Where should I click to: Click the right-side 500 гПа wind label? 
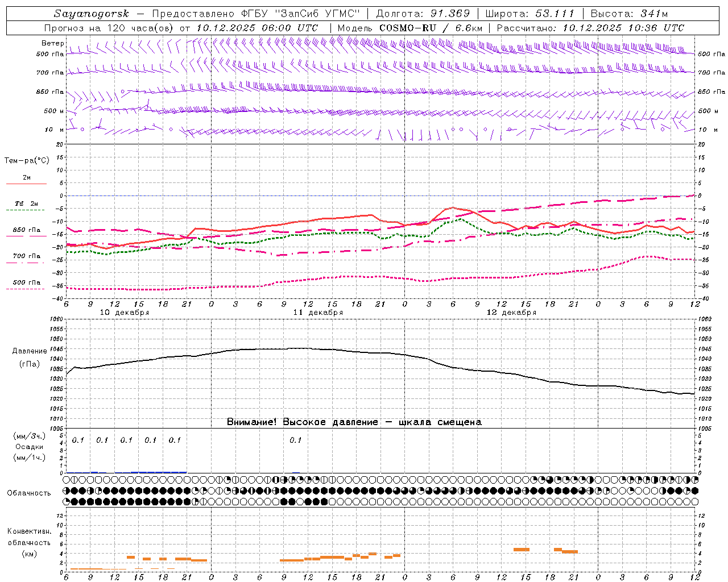point(712,54)
